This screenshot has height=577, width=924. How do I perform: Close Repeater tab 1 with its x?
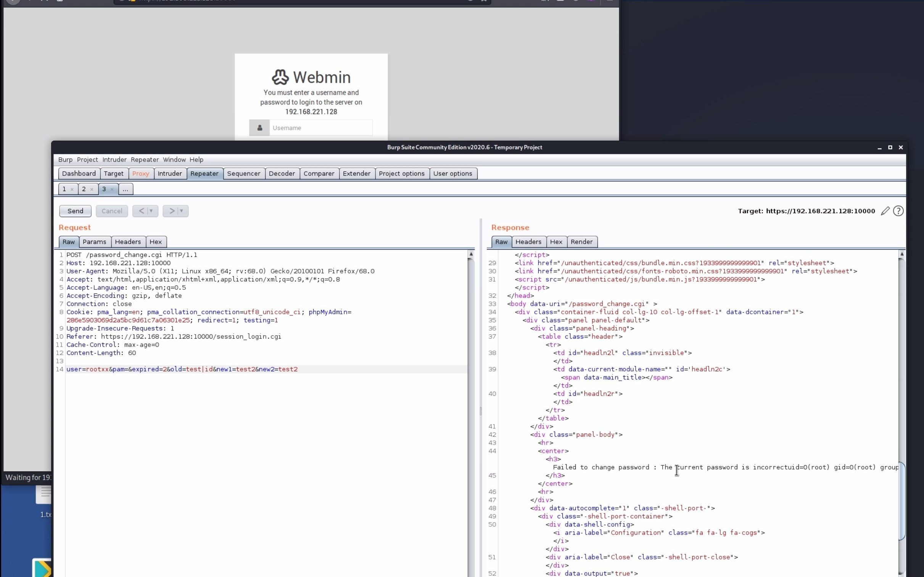coord(72,189)
